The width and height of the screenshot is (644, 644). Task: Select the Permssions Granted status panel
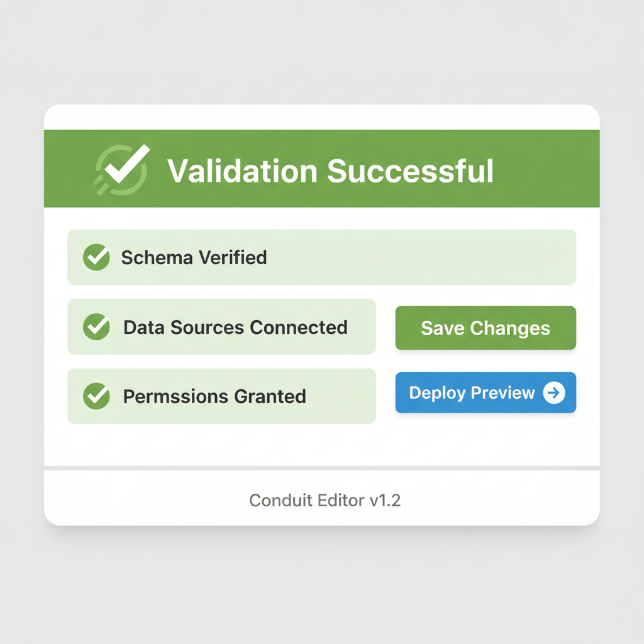tap(221, 396)
